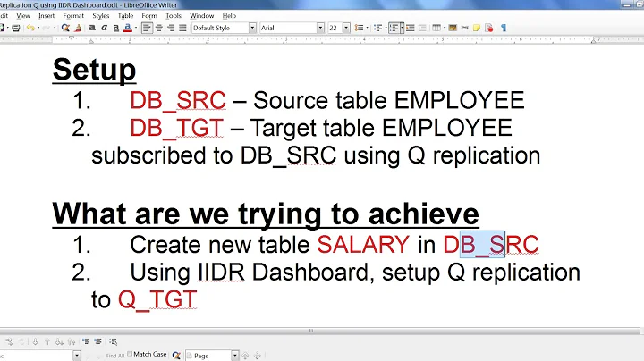Click the Setup heading
The image size is (644, 361).
[x=94, y=71]
